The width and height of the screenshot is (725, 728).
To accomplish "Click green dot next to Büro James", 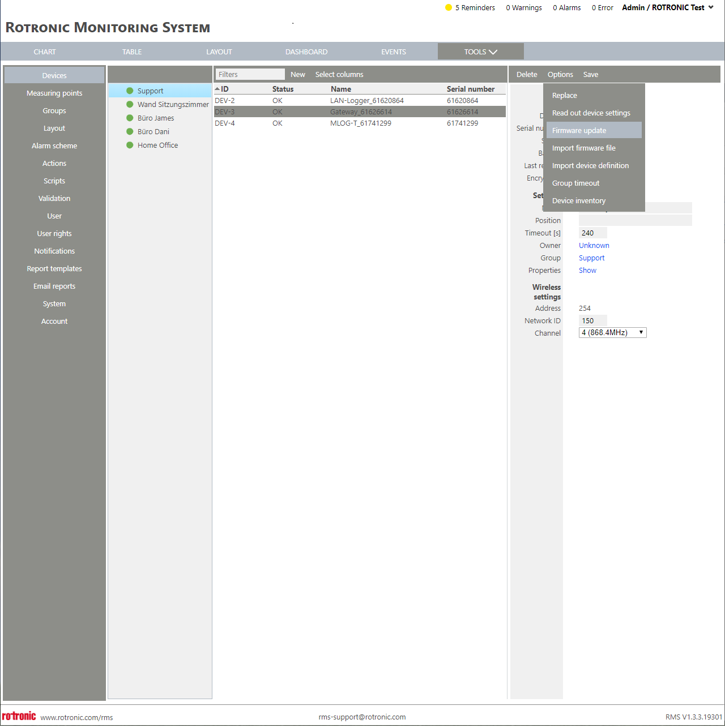I will pyautogui.click(x=130, y=118).
